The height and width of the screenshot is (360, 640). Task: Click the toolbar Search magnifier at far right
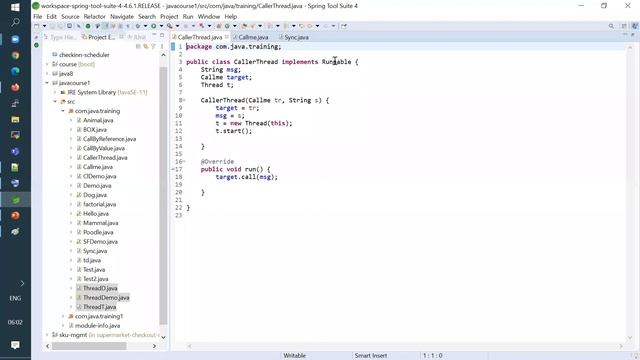point(611,26)
